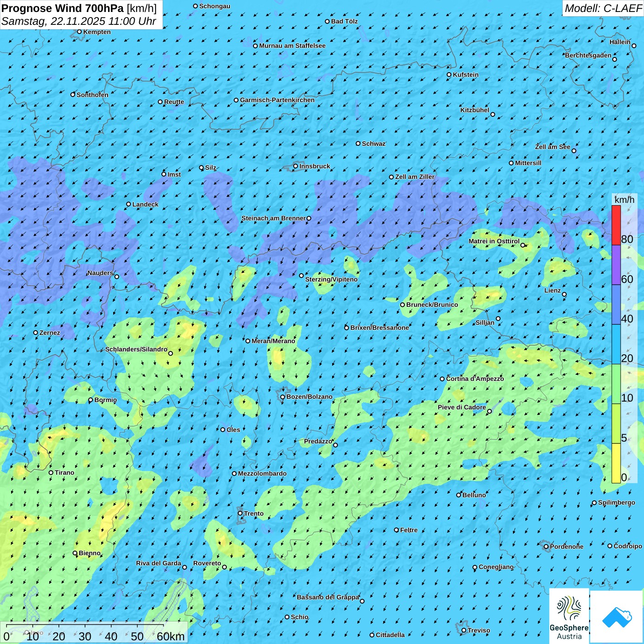Click the 'Zell am See' label
The width and height of the screenshot is (644, 644).
click(x=552, y=147)
